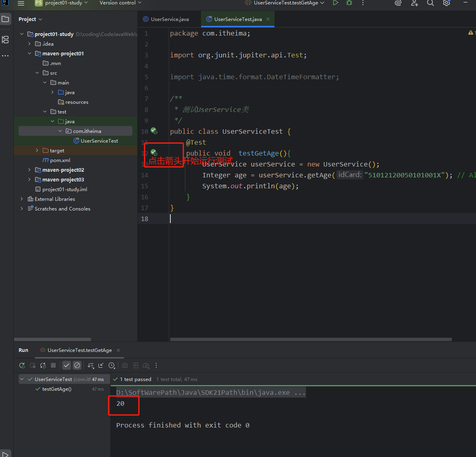Select testGetAge() in test results tree
Image resolution: width=476 pixels, height=457 pixels.
click(x=57, y=389)
